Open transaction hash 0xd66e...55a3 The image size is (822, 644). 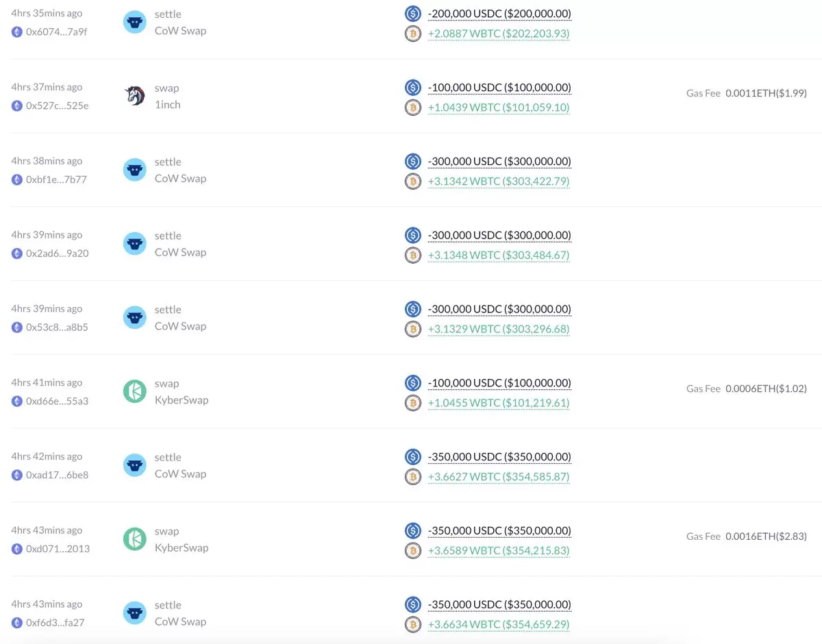tap(57, 401)
